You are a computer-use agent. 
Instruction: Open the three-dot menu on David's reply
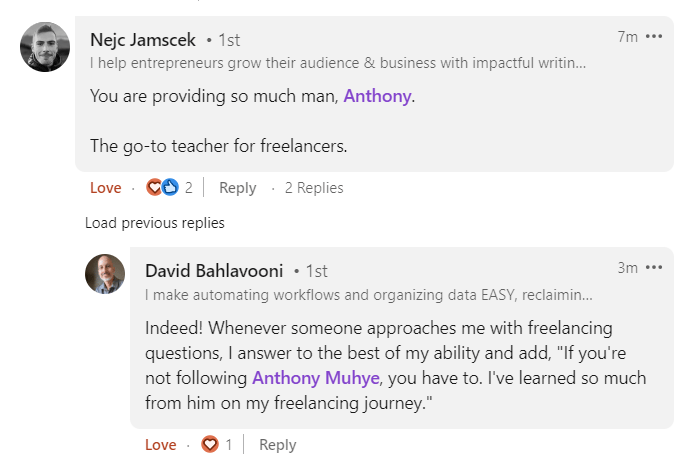click(x=654, y=267)
